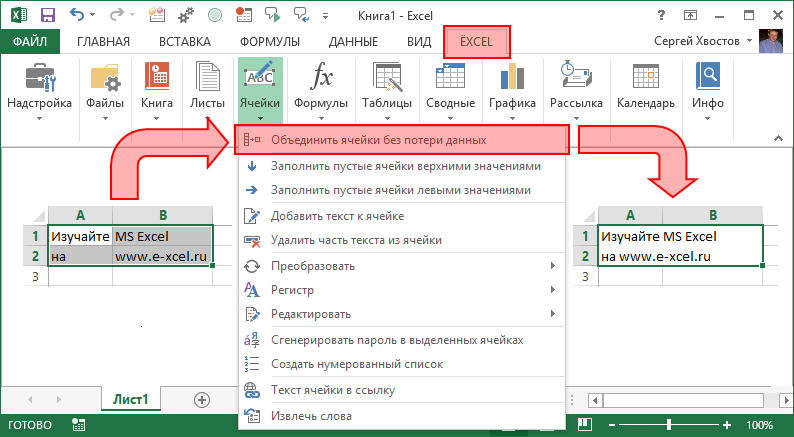Open the Календарь calendar menu
This screenshot has height=437, width=794.
tap(646, 91)
